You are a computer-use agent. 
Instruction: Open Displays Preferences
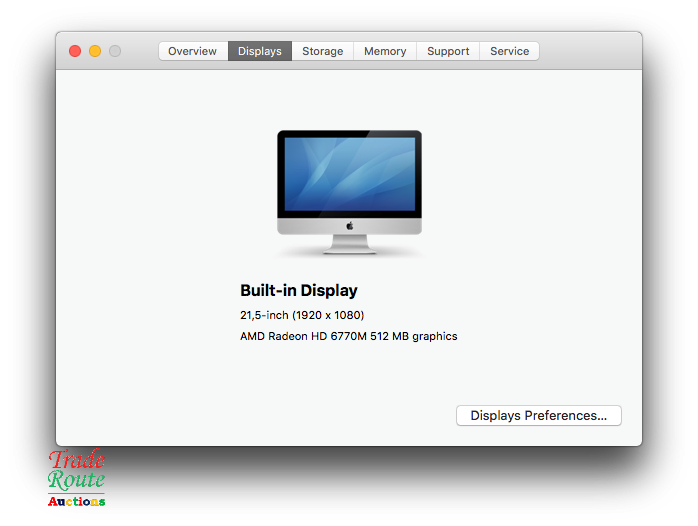(539, 415)
